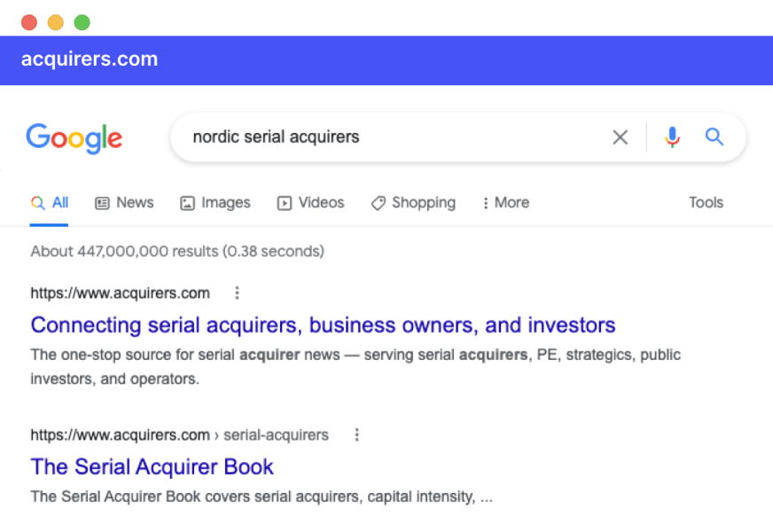Image resolution: width=773 pixels, height=532 pixels.
Task: Switch to the Shopping tab
Action: (x=413, y=203)
